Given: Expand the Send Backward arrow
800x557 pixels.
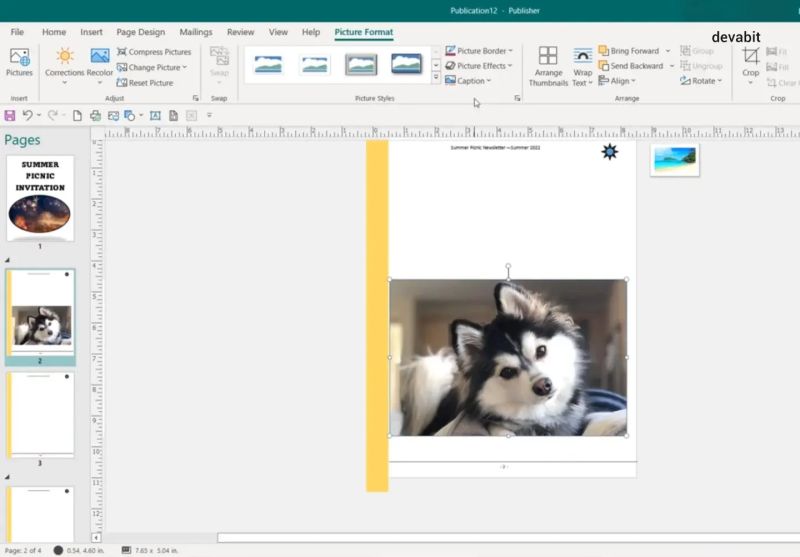Looking at the screenshot, I should (671, 66).
